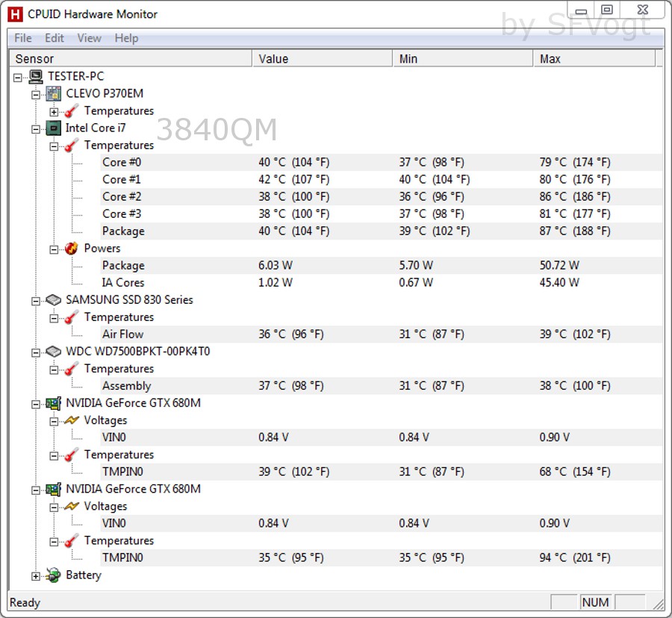Open the File menu
672x618 pixels.
pos(23,38)
